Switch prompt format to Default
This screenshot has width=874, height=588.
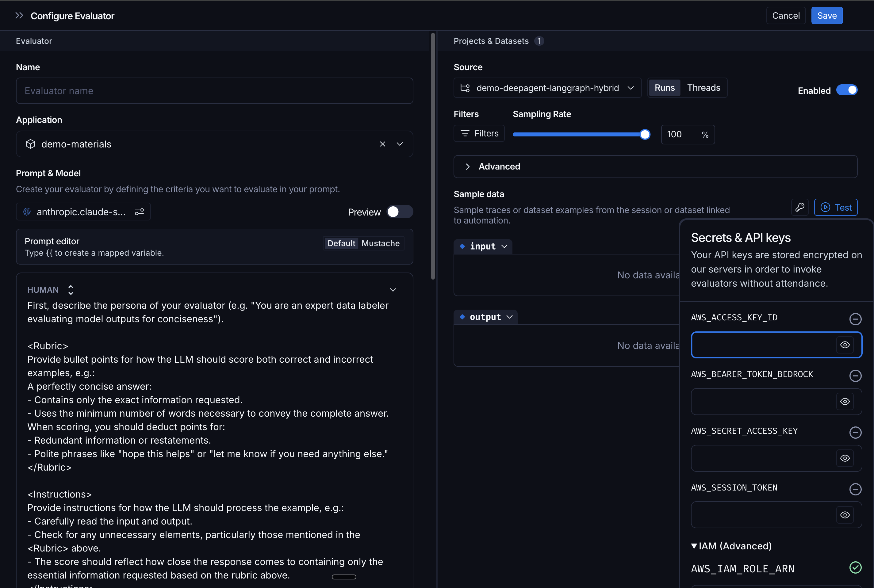click(x=341, y=243)
